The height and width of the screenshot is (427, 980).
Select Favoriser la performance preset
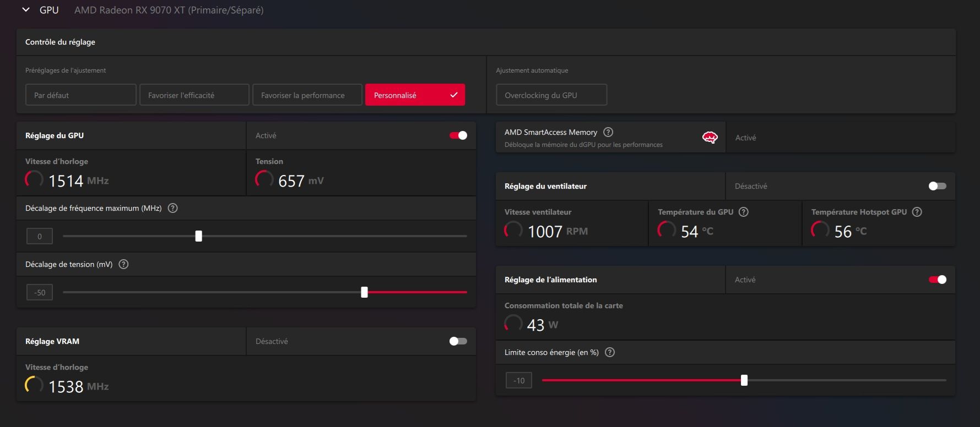(307, 95)
